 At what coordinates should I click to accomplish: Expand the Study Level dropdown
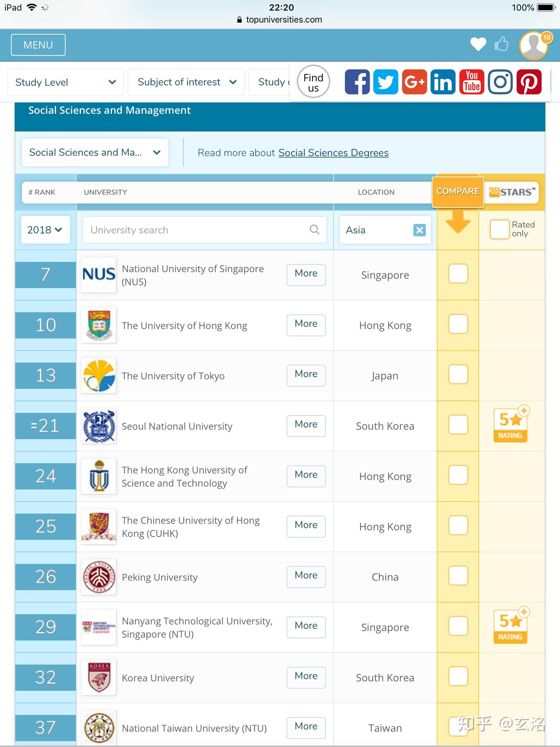66,82
